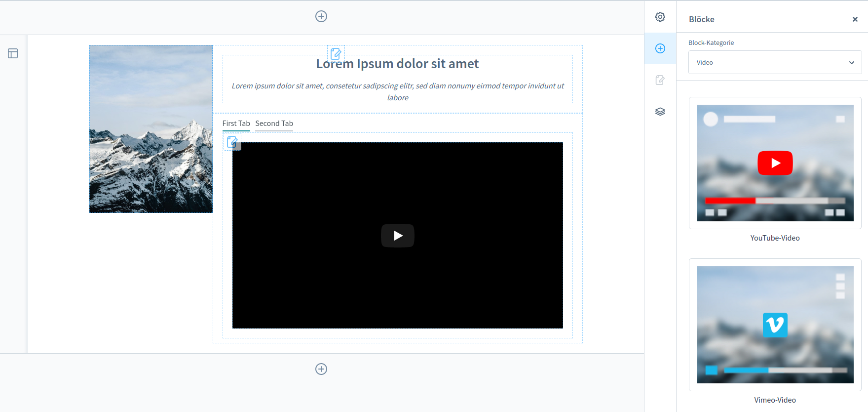868x412 pixels.
Task: Select the Vimeo-Video block preview
Action: [x=775, y=325]
